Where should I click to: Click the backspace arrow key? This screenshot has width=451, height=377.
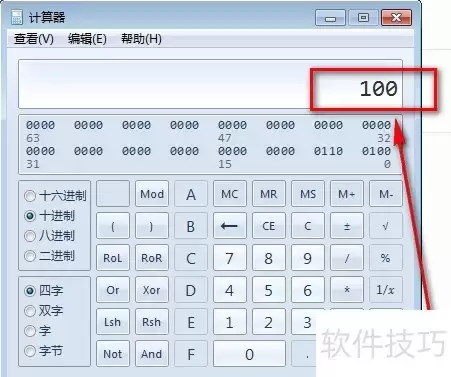(x=230, y=226)
